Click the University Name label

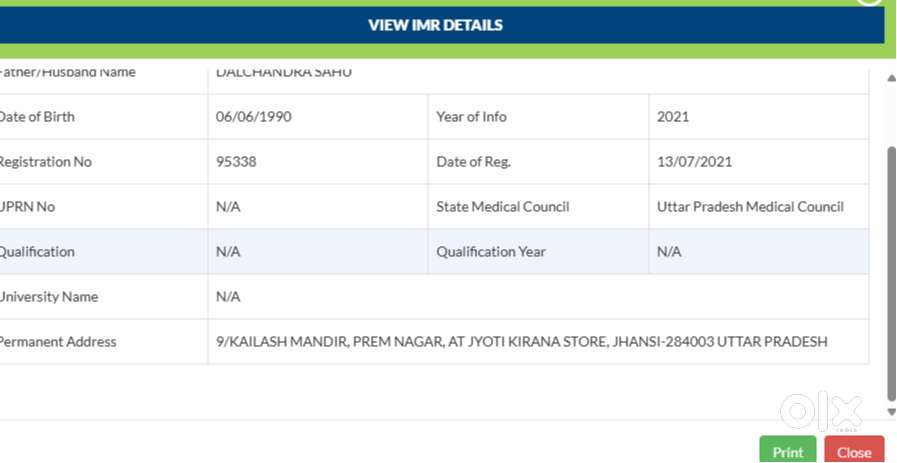48,297
